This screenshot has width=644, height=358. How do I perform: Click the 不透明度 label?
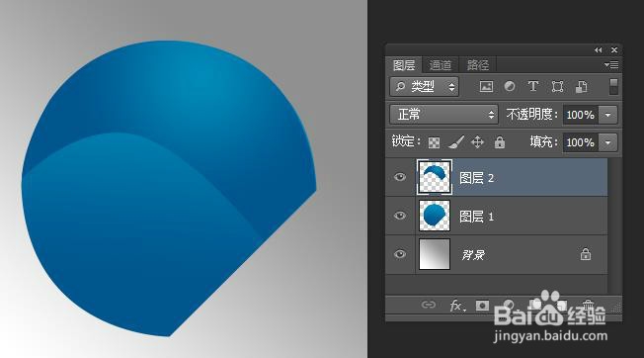pyautogui.click(x=531, y=115)
